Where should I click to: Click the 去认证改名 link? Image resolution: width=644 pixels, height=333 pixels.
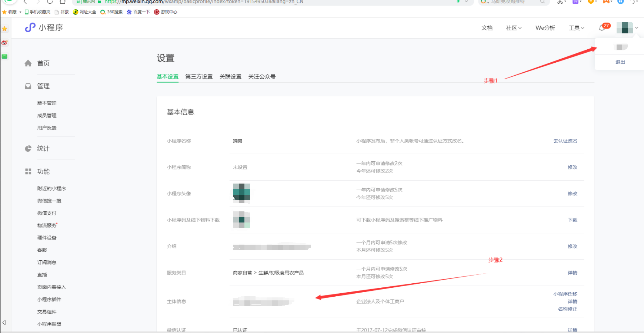tap(565, 141)
